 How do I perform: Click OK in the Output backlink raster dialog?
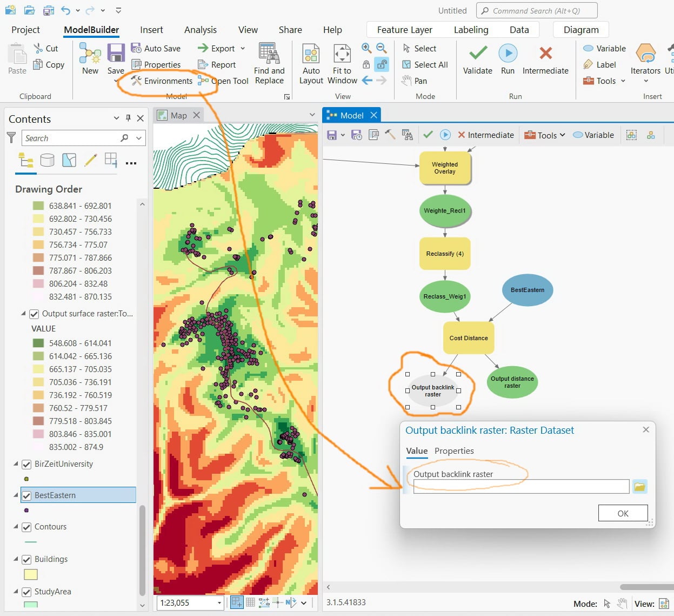point(623,513)
